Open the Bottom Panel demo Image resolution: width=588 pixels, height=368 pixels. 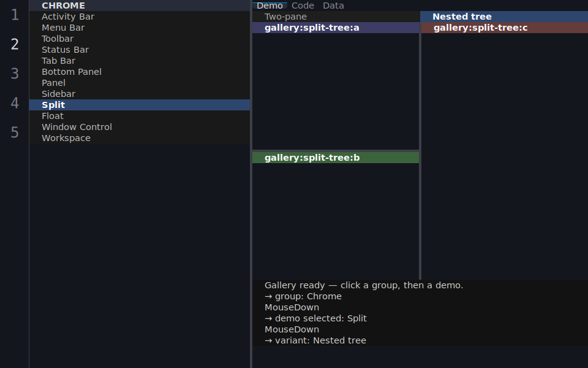click(140, 72)
